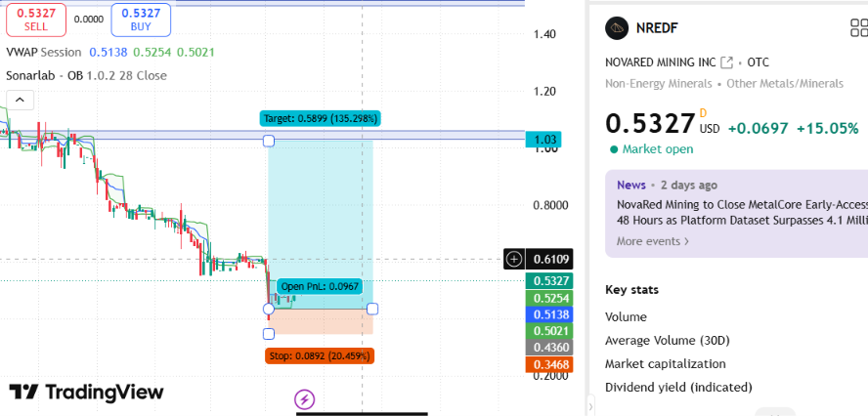Click the blue BUY 0.5327 button
This screenshot has height=416, width=868.
pos(141,20)
